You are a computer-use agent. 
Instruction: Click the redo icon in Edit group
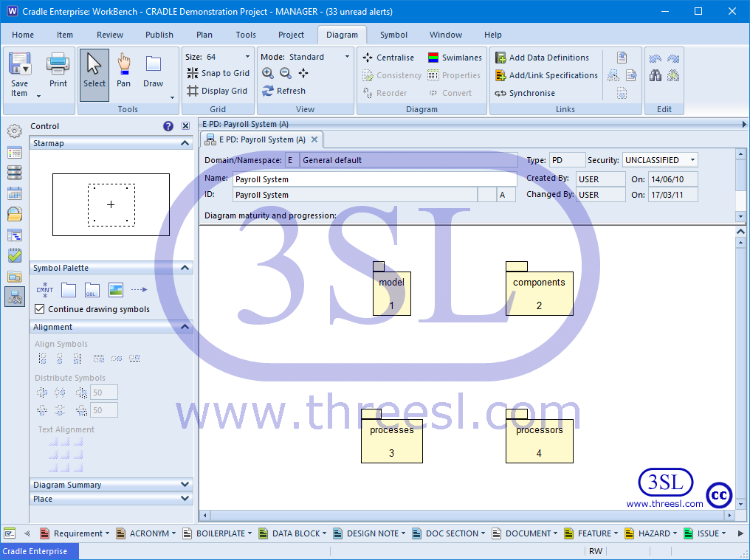[x=673, y=58]
